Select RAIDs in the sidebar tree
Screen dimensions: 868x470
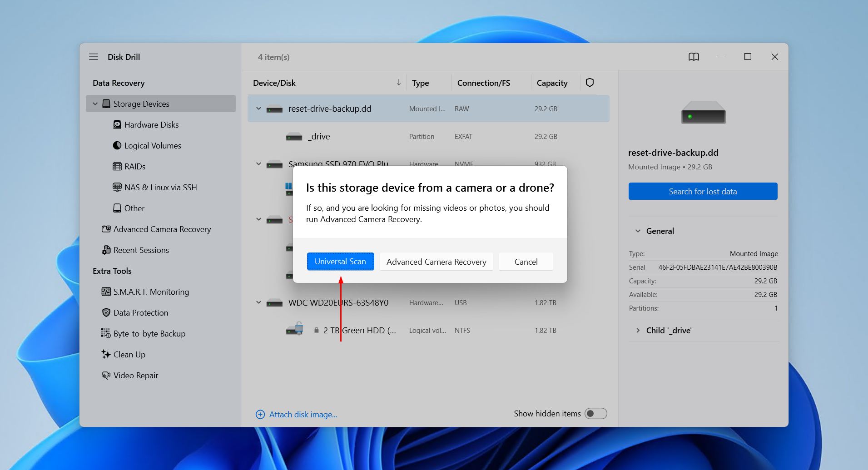click(x=135, y=166)
